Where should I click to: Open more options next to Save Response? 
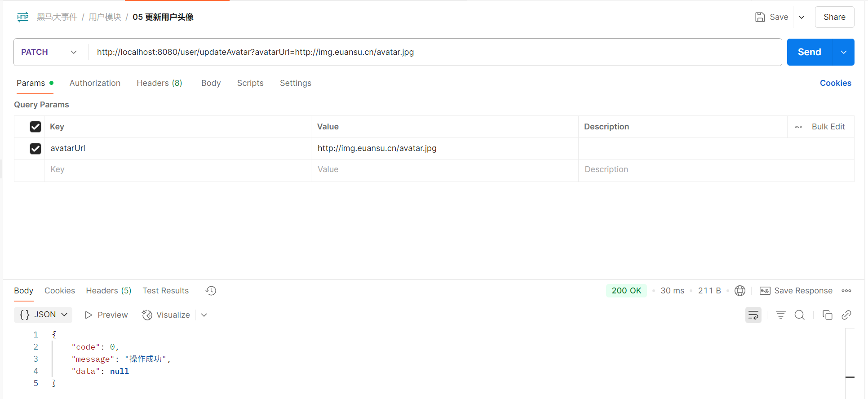coord(846,291)
